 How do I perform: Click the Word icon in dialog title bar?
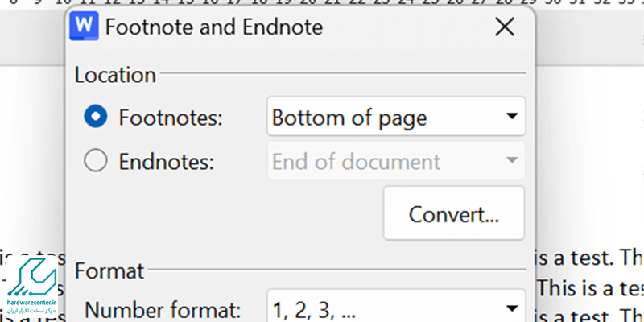click(85, 26)
